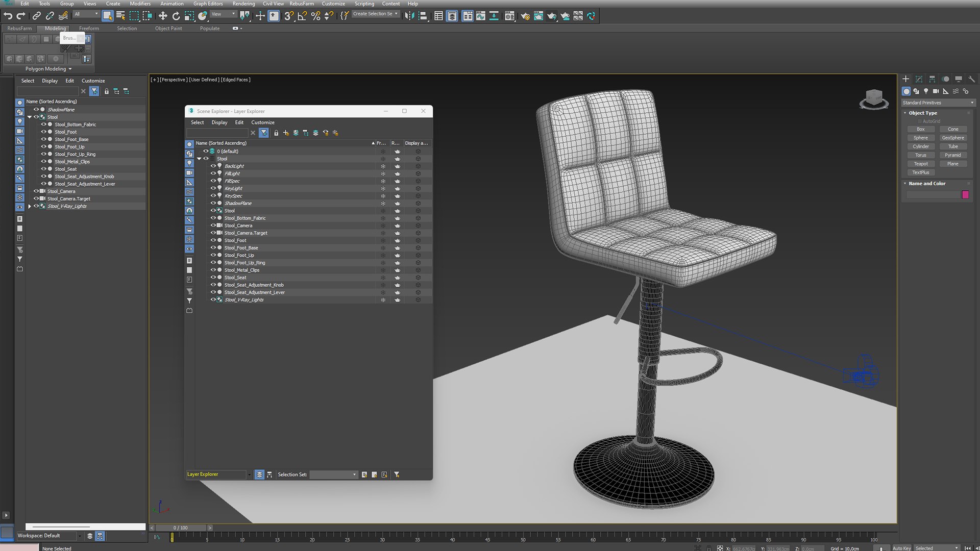Open the Modify panel tab icon
This screenshot has width=980, height=551.
click(919, 79)
